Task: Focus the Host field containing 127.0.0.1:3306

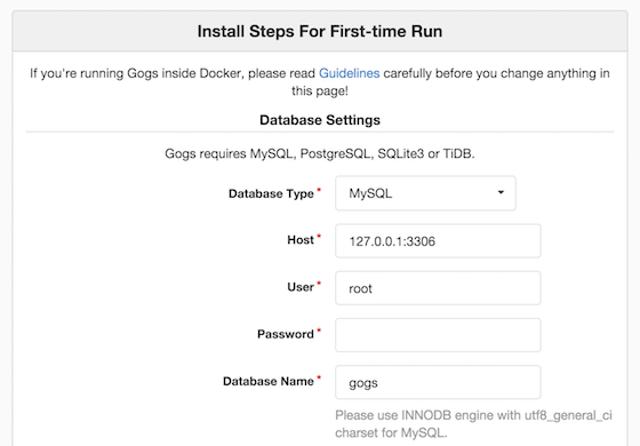Action: click(x=438, y=241)
